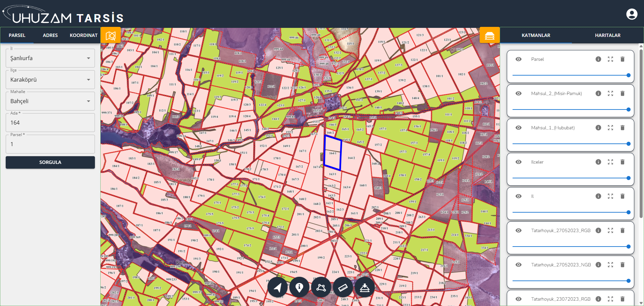
Task: Open the Mahalle dropdown showing Bahçeli
Action: pyautogui.click(x=50, y=101)
